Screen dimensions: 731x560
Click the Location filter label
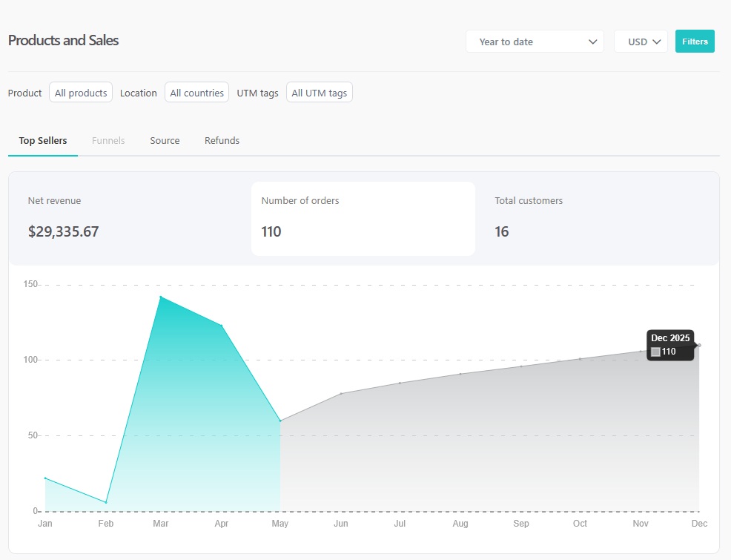tap(139, 93)
